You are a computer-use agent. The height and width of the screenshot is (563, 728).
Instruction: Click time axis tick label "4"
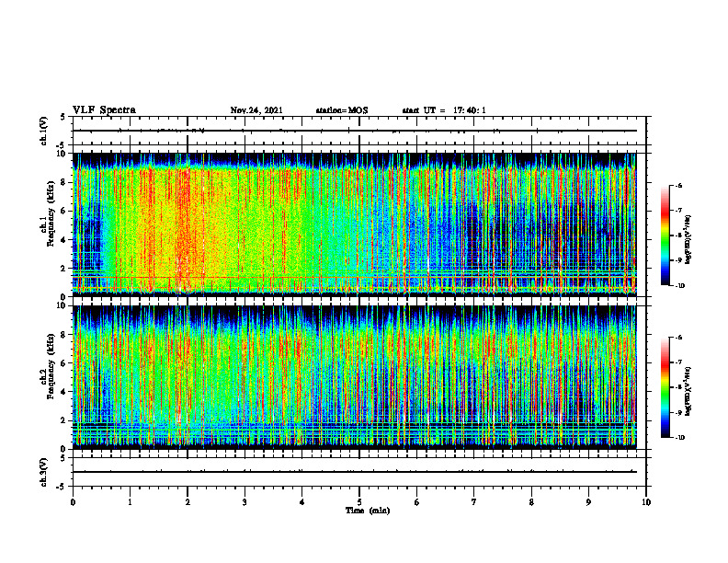coord(302,502)
